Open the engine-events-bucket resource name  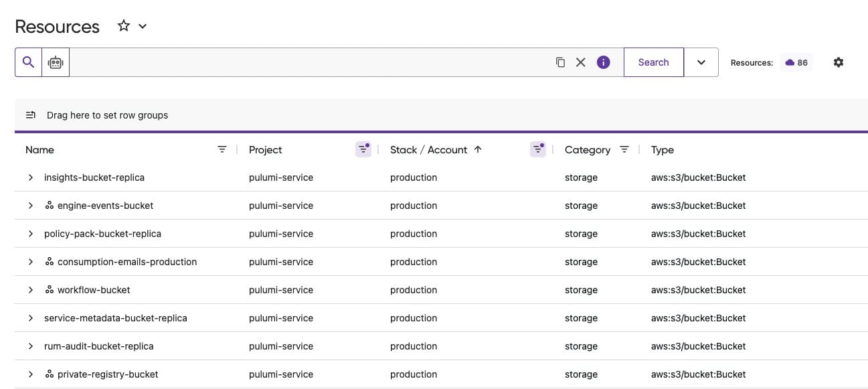106,206
